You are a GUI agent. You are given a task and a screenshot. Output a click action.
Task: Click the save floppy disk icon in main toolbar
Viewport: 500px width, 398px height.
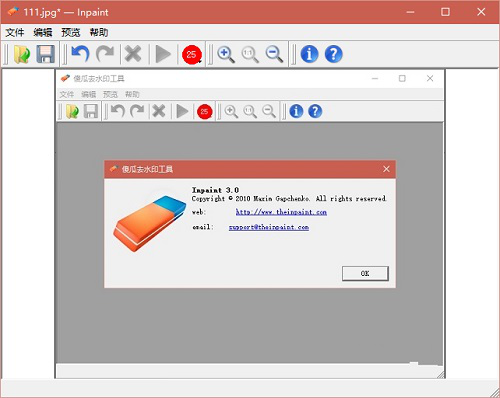[x=45, y=54]
